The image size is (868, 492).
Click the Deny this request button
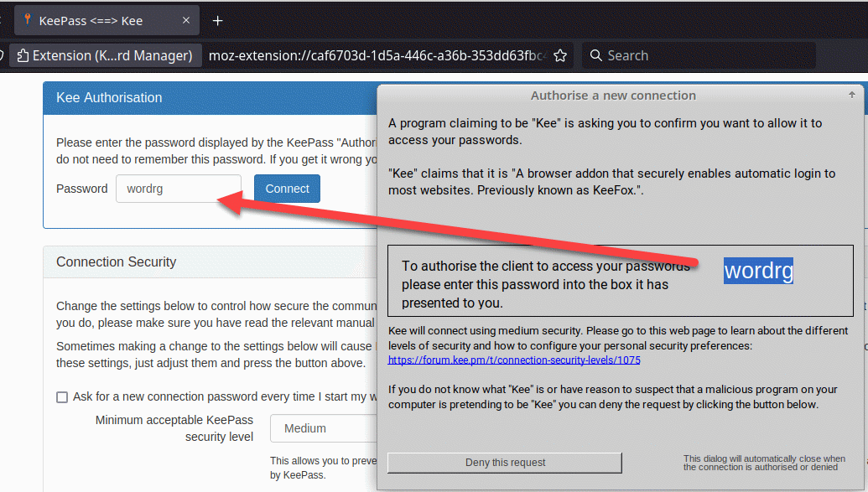[505, 463]
